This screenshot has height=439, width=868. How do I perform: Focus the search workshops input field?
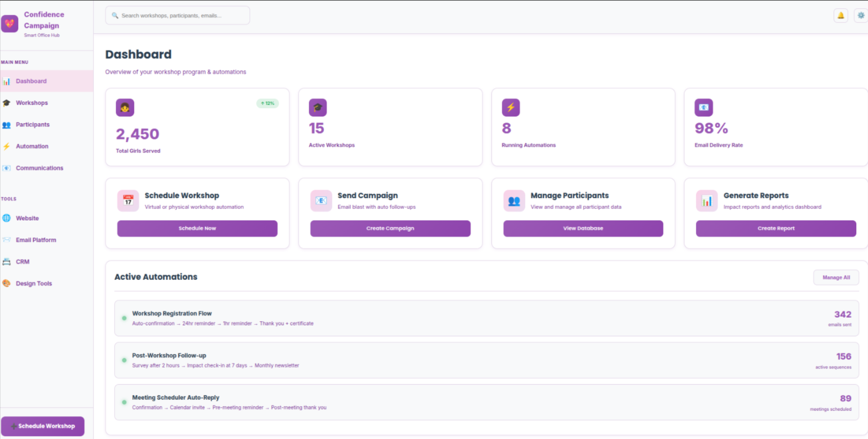(178, 16)
